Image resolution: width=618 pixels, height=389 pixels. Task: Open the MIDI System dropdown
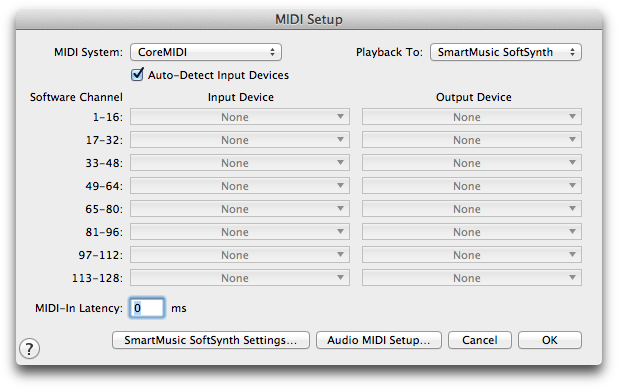tap(206, 52)
